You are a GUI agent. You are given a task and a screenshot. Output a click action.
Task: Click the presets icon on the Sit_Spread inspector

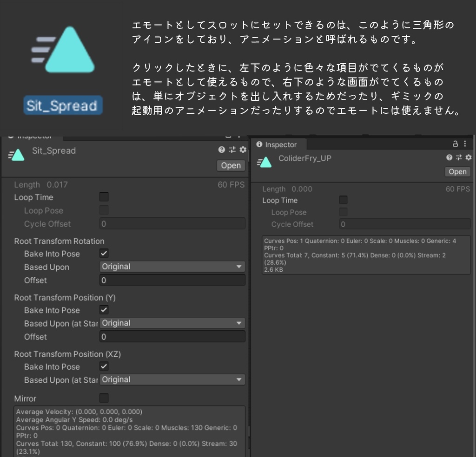[x=231, y=150]
